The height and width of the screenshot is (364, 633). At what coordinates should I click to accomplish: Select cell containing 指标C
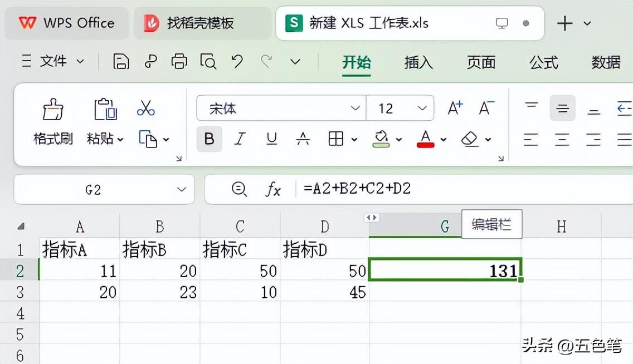pyautogui.click(x=240, y=249)
